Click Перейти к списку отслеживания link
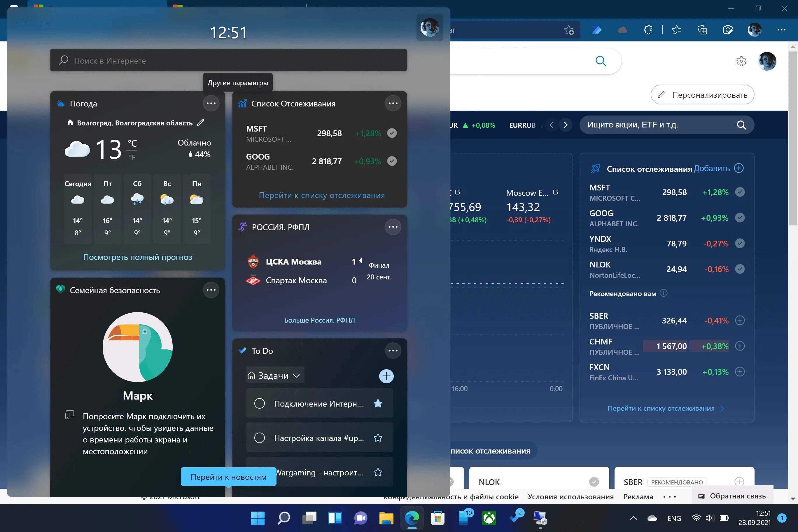 [x=321, y=195]
